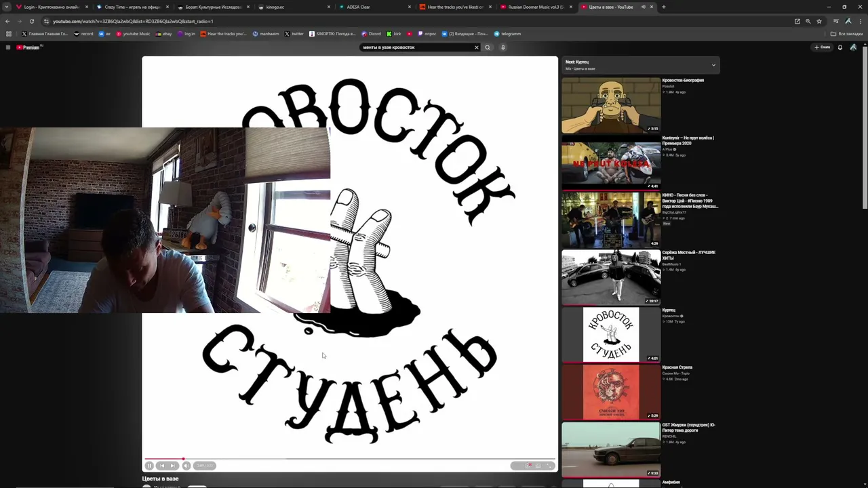The image size is (868, 488).
Task: Click the Кровосток-Биография video title
Action: pos(683,80)
